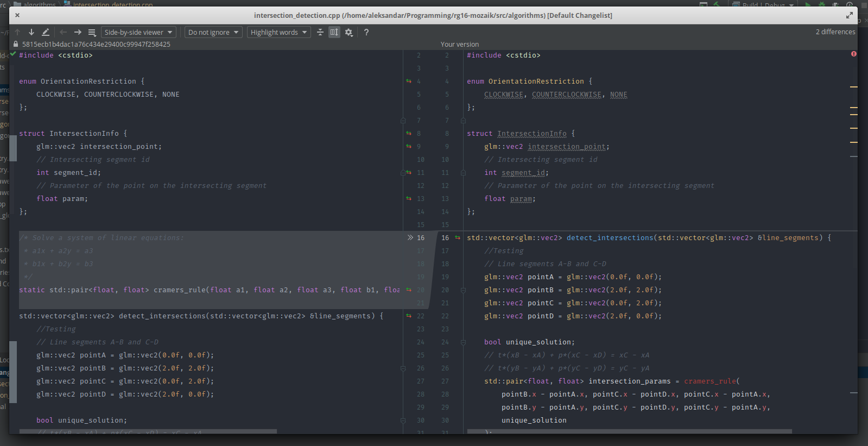Toggle fold marker at left line 26
Image resolution: width=868 pixels, height=446 pixels.
403,368
